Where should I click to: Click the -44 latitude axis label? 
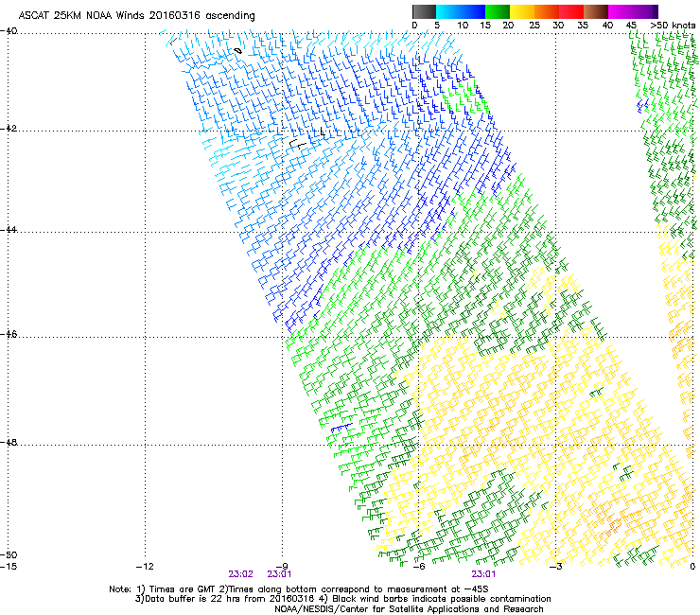click(9, 230)
